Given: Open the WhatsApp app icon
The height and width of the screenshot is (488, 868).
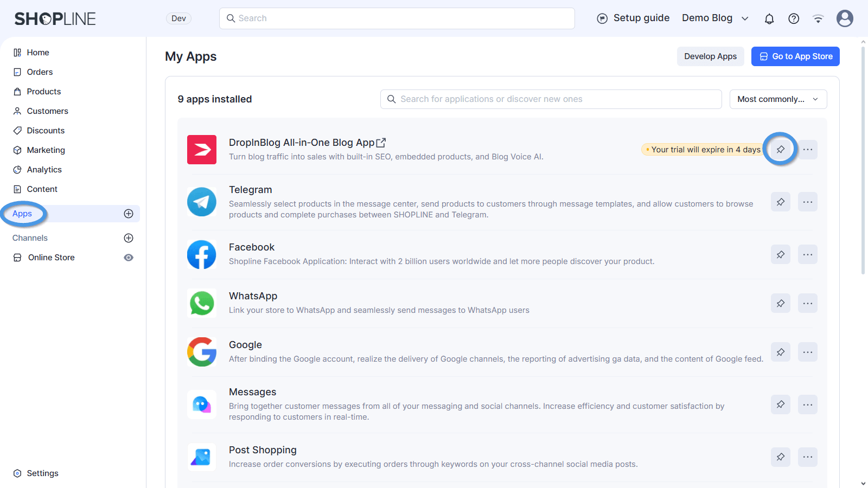Looking at the screenshot, I should 202,303.
